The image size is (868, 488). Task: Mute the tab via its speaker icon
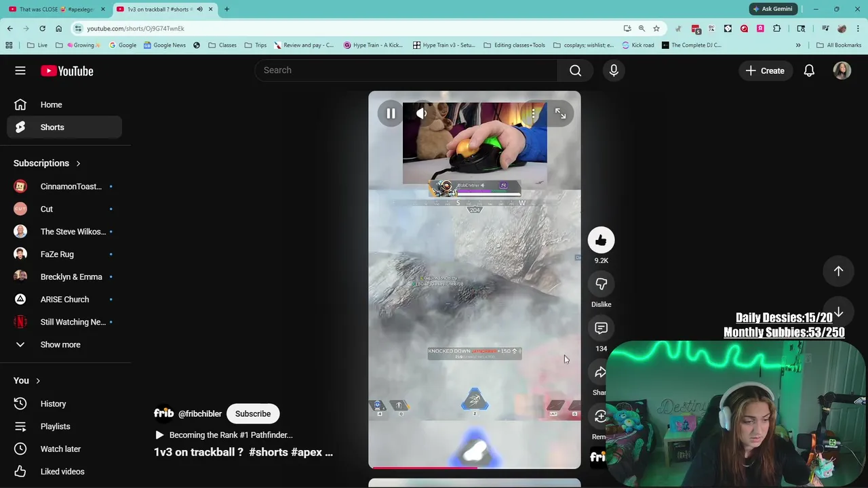[x=199, y=9]
